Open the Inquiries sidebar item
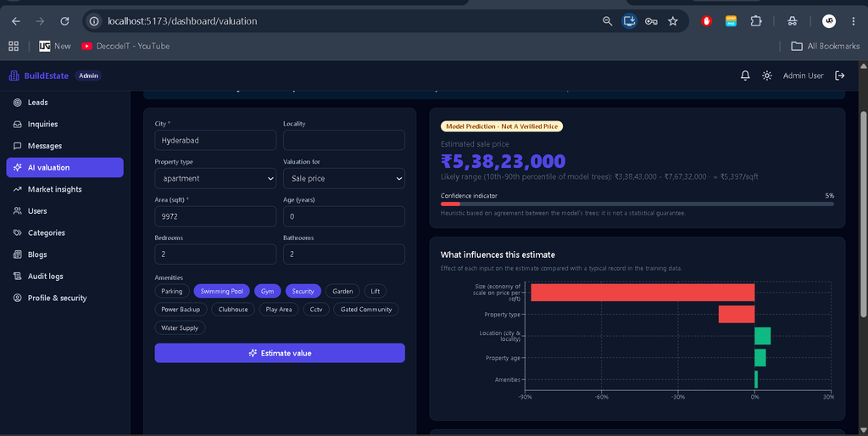Image resolution: width=868 pixels, height=436 pixels. pyautogui.click(x=64, y=124)
